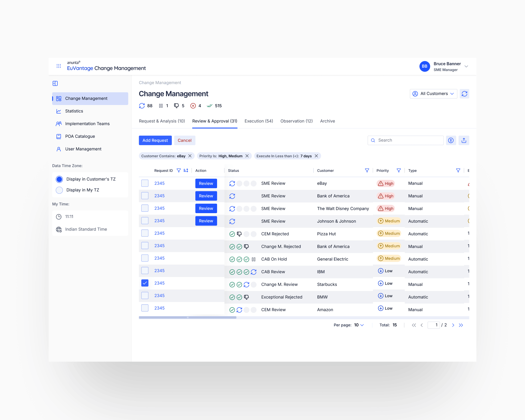Open the Observation (12) tab
Screen dimensions: 525x420
point(296,121)
